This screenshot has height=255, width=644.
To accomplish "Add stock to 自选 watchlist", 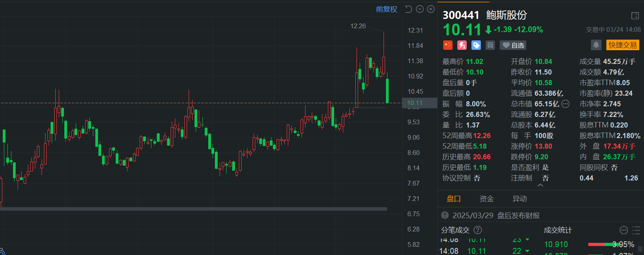I will pyautogui.click(x=513, y=45).
